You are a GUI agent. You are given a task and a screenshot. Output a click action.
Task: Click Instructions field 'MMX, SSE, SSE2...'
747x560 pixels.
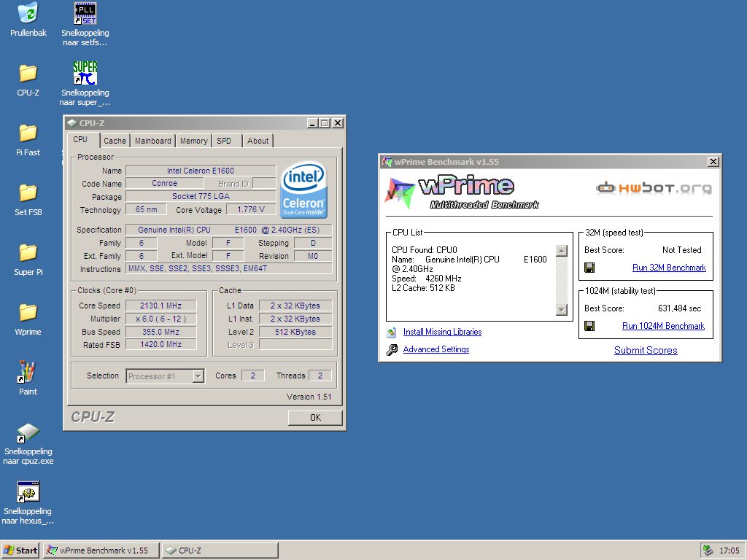tap(228, 268)
